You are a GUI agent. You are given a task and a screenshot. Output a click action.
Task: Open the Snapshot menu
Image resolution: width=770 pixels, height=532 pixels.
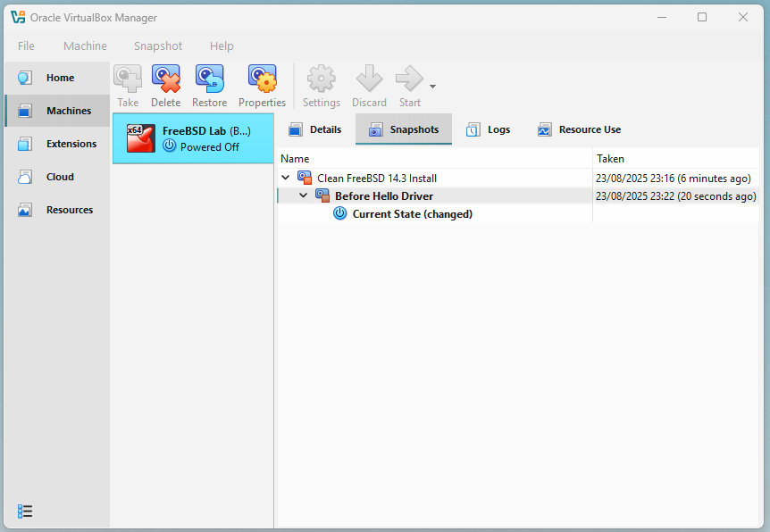point(158,46)
